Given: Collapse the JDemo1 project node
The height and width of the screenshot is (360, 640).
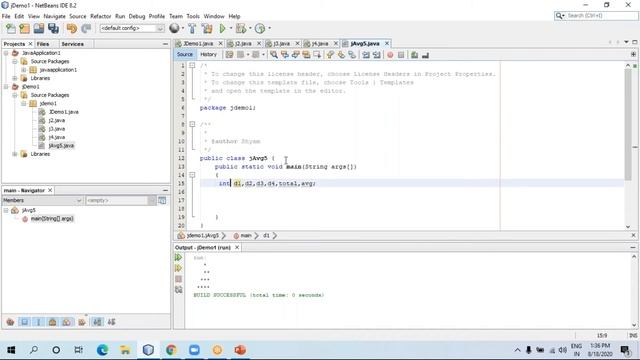Looking at the screenshot, I should click(x=6, y=87).
